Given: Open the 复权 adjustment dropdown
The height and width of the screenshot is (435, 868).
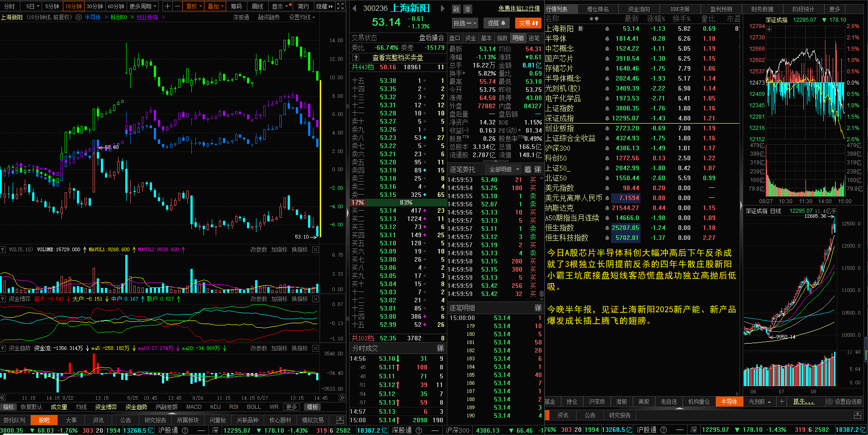Looking at the screenshot, I should [x=194, y=6].
